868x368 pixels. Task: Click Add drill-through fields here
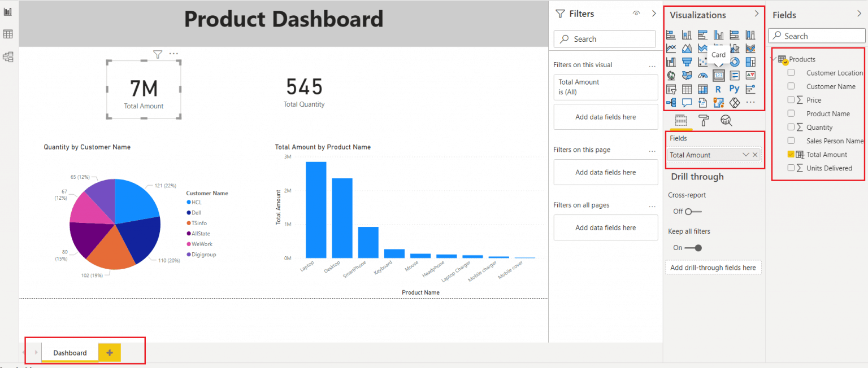(713, 267)
